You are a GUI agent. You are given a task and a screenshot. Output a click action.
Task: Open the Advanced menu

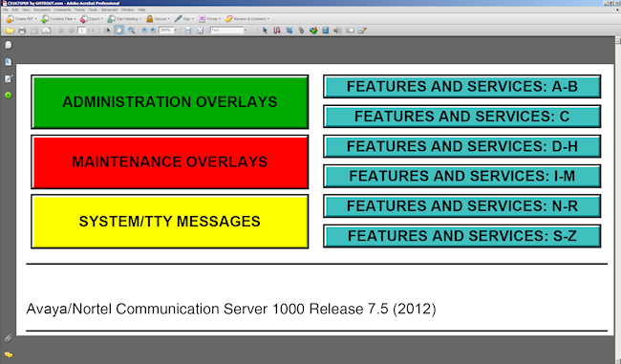[109, 10]
